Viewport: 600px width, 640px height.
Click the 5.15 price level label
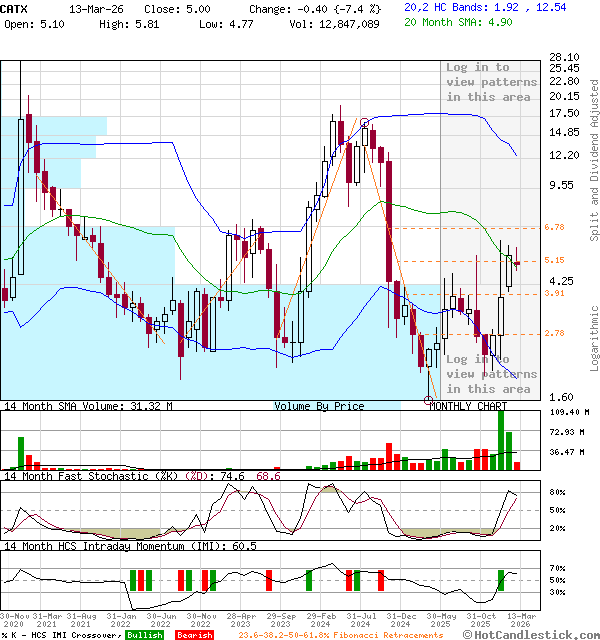(x=555, y=261)
